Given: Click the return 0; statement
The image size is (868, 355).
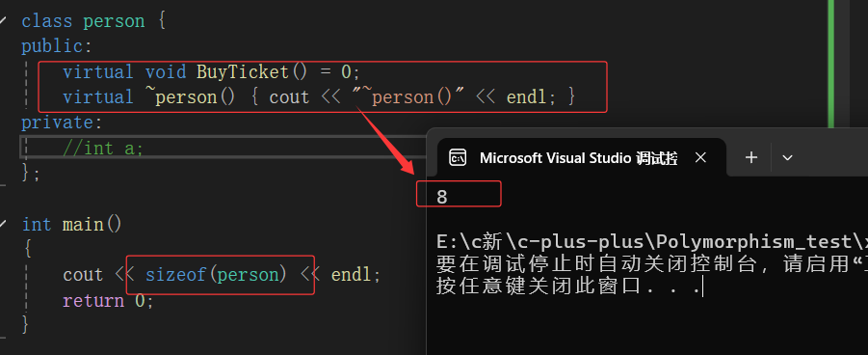Looking at the screenshot, I should (108, 301).
